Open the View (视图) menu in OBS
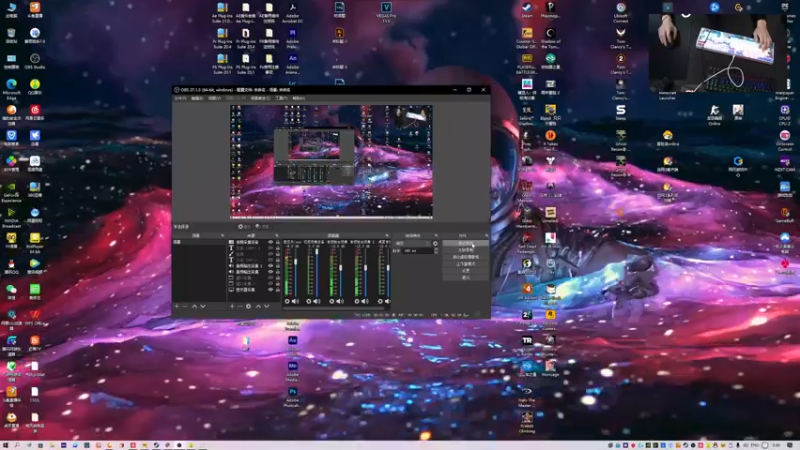The image size is (800, 450). point(214,98)
